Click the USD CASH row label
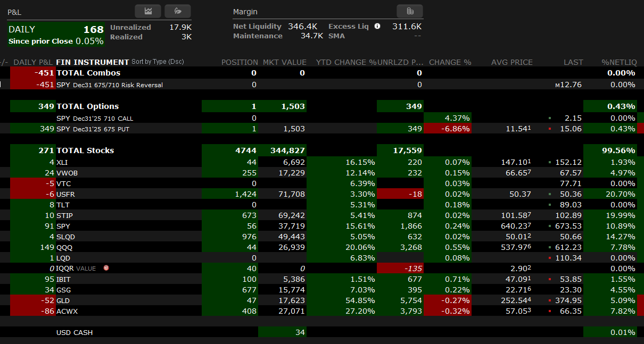 pyautogui.click(x=75, y=332)
